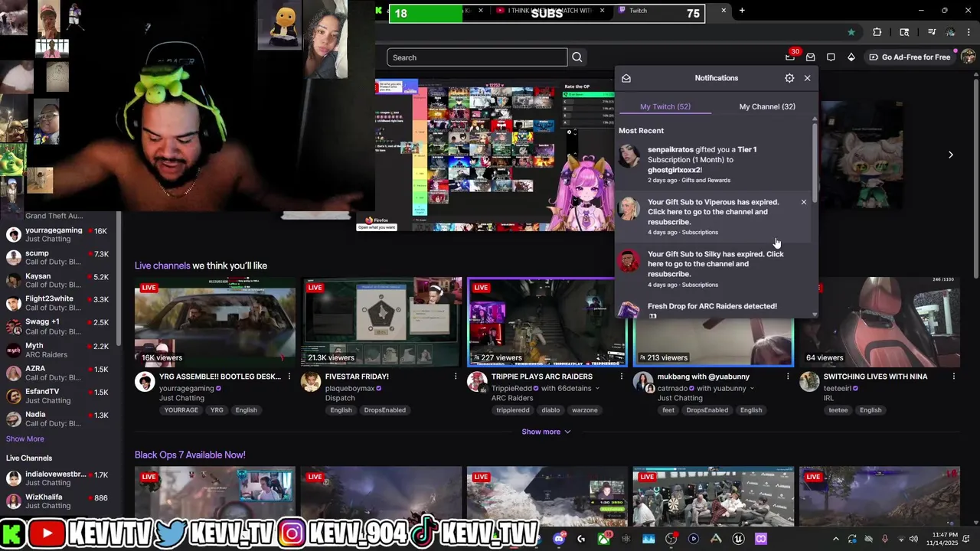Open Gift Sub to Silky expired notification
Image resolution: width=980 pixels, height=551 pixels.
[714, 269]
